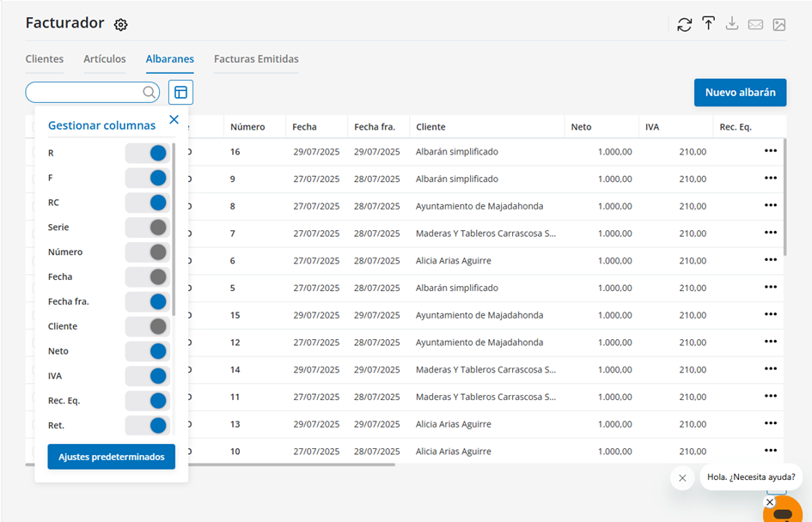Open actions menu for albarán 7
This screenshot has height=522, width=812.
[771, 233]
